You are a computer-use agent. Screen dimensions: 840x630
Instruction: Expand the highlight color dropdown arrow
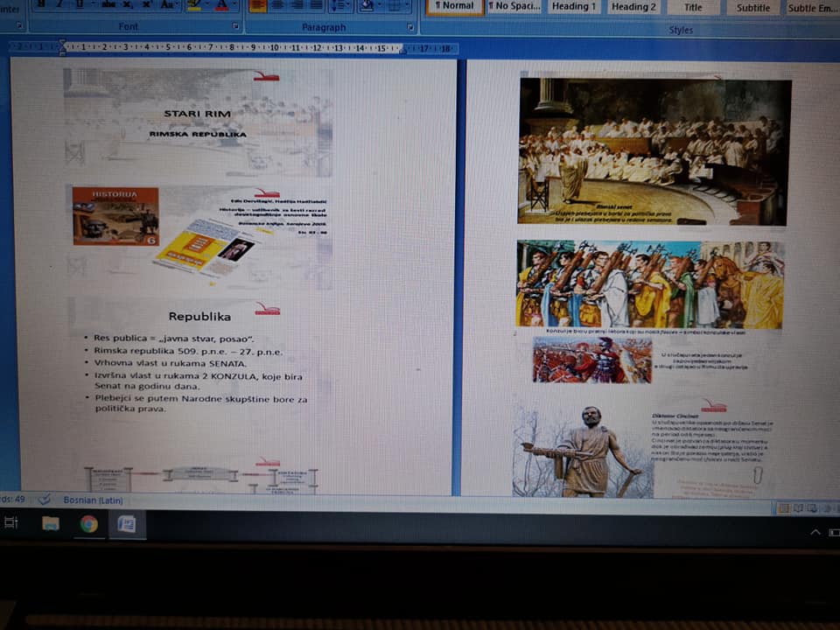[206, 5]
